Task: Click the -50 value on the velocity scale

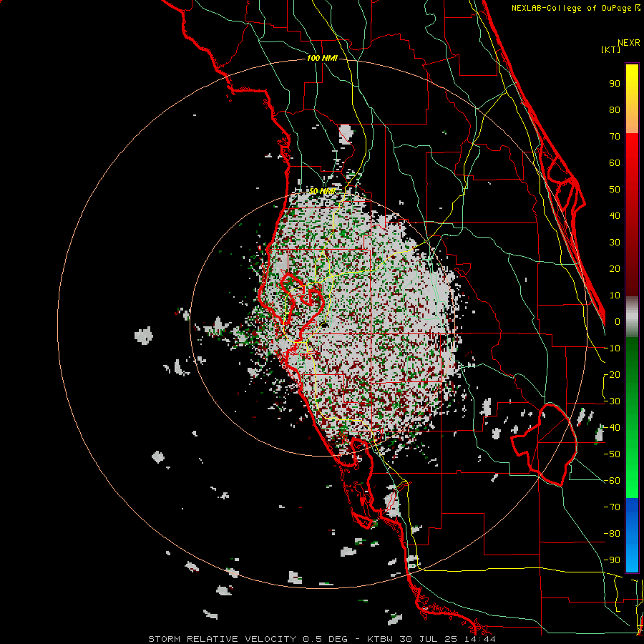Action: coord(612,454)
